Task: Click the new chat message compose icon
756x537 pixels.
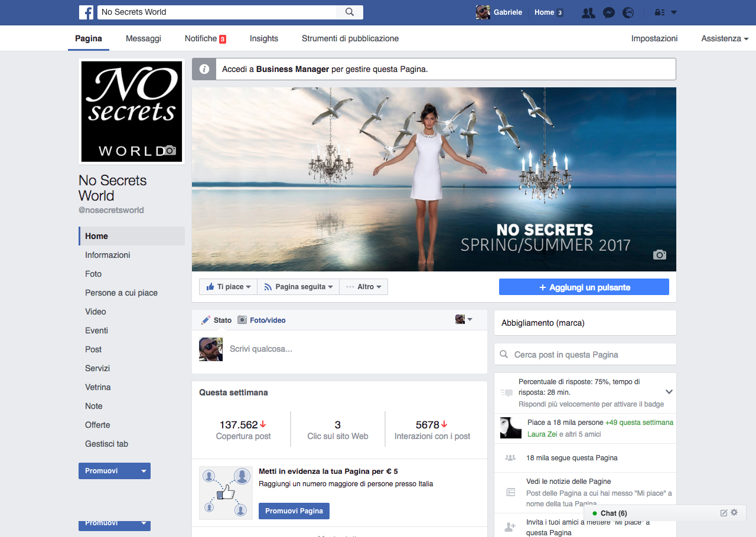Action: click(x=724, y=513)
